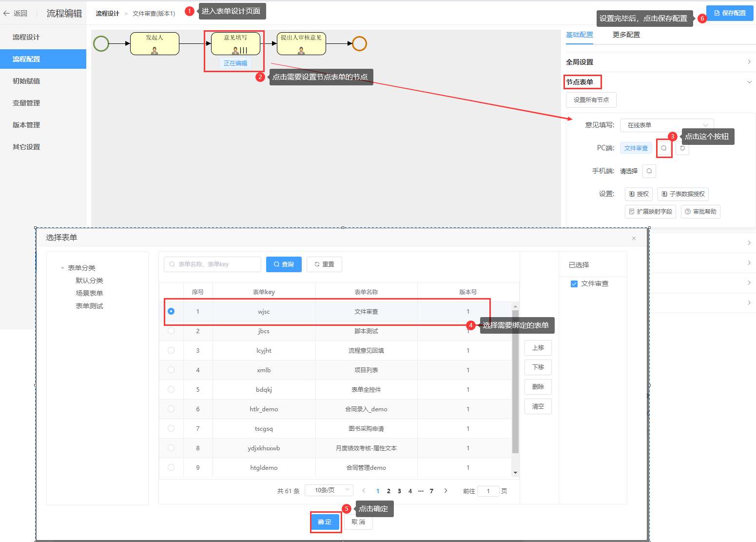Open 变量管理 in left sidebar
This screenshot has height=542, width=756.
pos(43,103)
